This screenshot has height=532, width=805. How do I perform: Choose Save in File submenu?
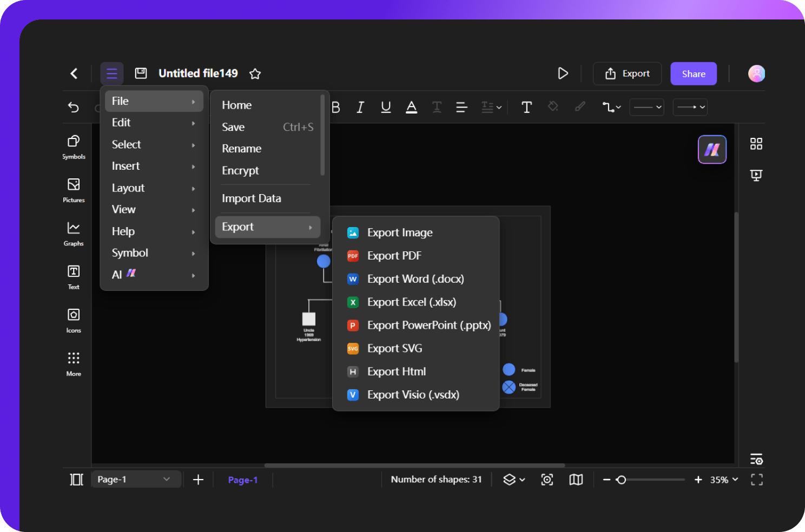(x=268, y=127)
